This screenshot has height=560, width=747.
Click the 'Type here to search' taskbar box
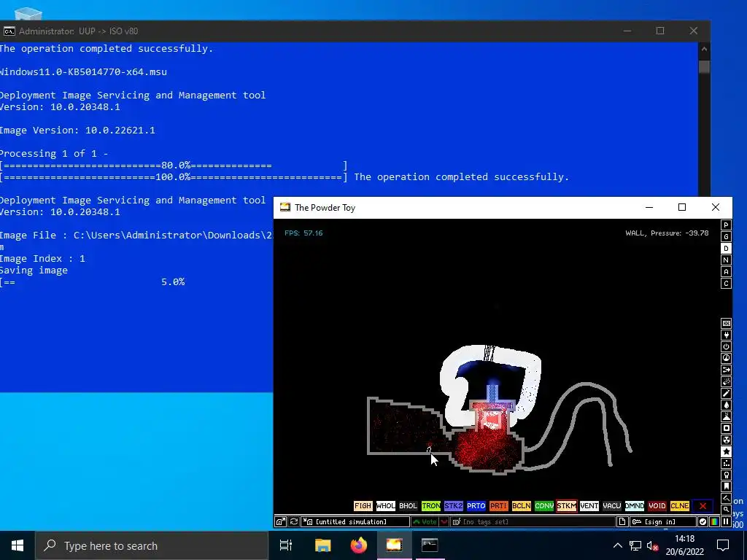coord(152,545)
